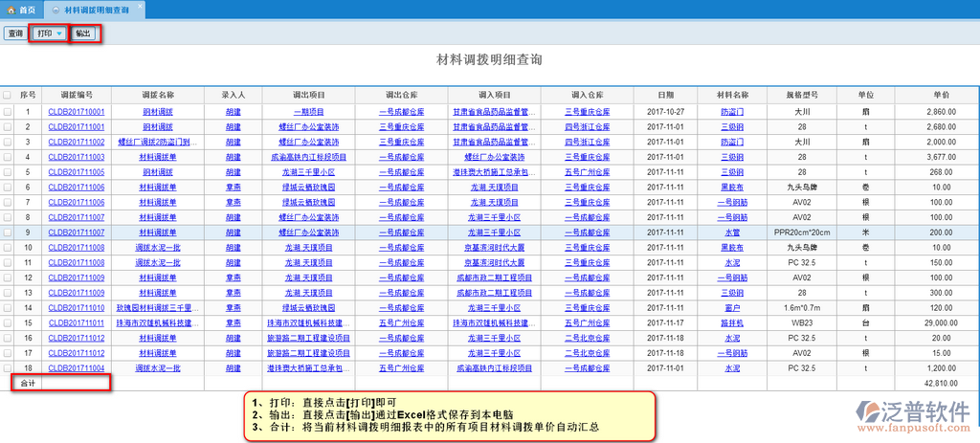Tick the checkbox for row 18
The image size is (980, 443).
click(x=8, y=367)
